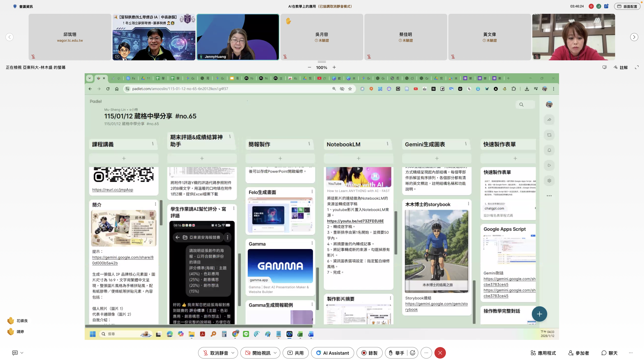Open 會議資訊 meeting info menu
The width and height of the screenshot is (644, 362).
[23, 6]
